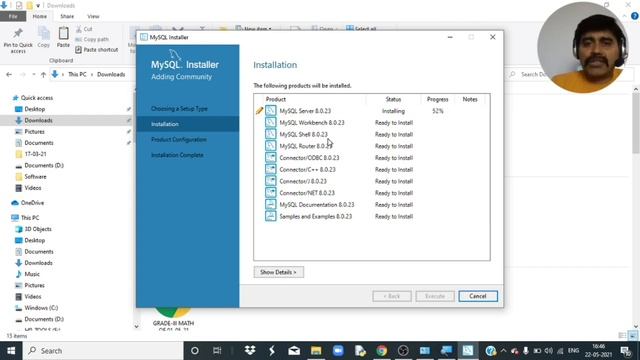Click the Task View taskbar icon
The image size is (640, 360).
point(217,351)
